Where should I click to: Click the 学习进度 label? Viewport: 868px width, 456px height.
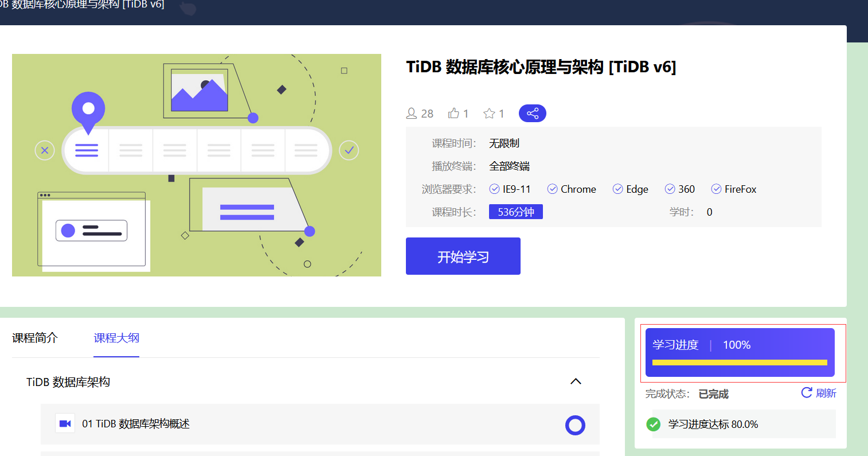(675, 345)
